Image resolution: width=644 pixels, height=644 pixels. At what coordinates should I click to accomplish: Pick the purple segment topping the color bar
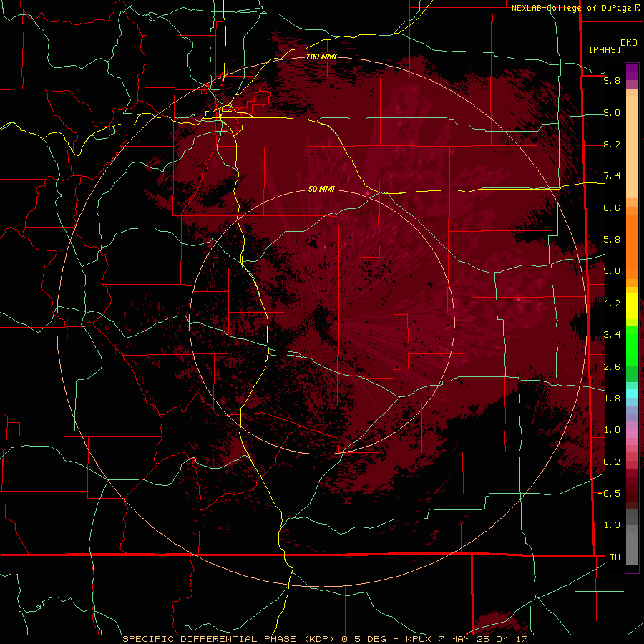(x=632, y=72)
